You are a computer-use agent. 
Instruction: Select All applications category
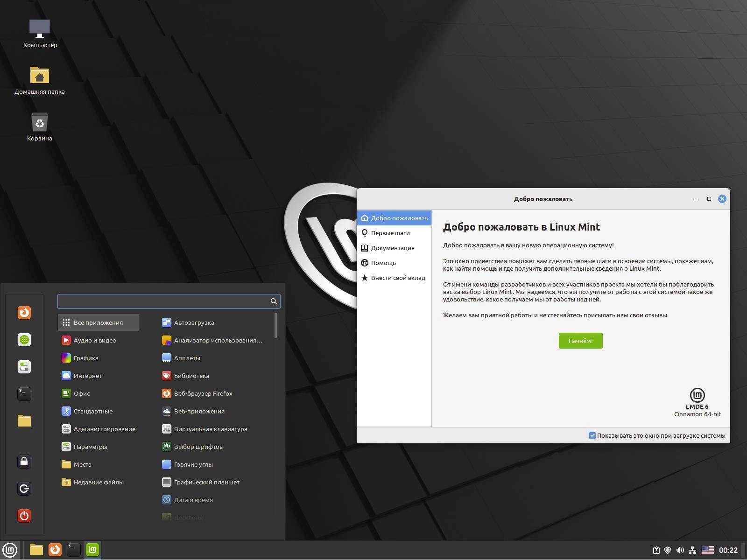98,322
